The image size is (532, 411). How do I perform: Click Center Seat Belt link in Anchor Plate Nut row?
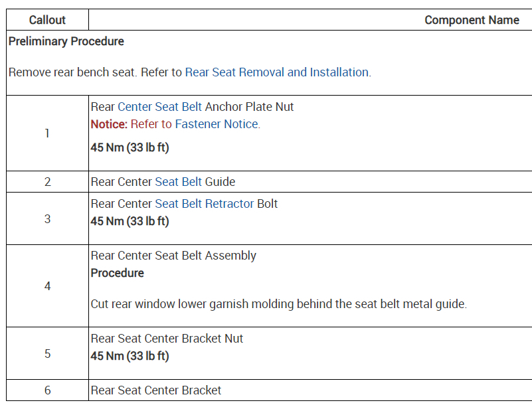[159, 107]
